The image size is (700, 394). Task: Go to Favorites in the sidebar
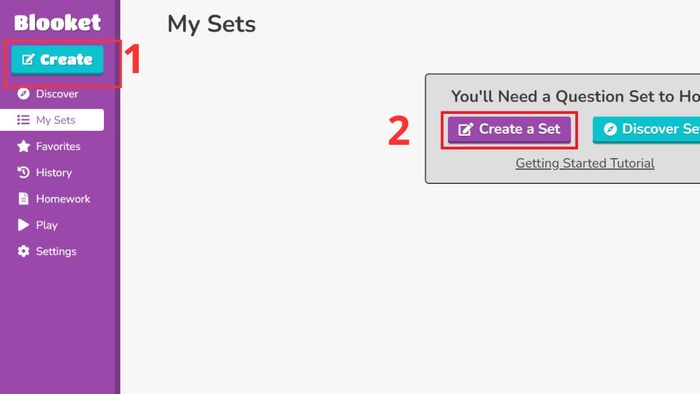[x=52, y=146]
